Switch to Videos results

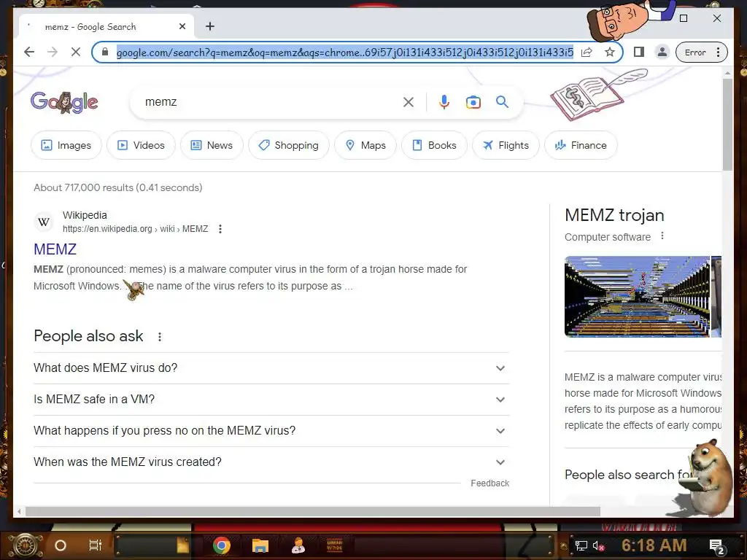tap(141, 145)
